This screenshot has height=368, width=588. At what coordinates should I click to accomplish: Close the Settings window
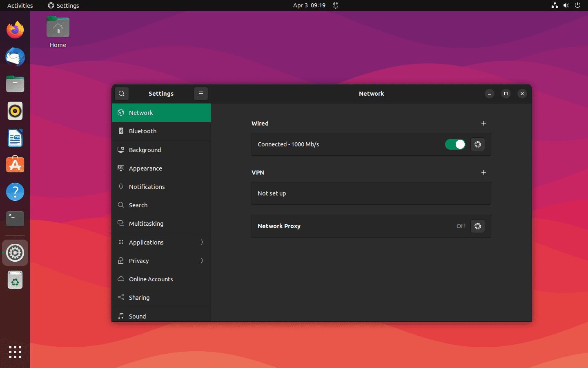[x=522, y=94]
